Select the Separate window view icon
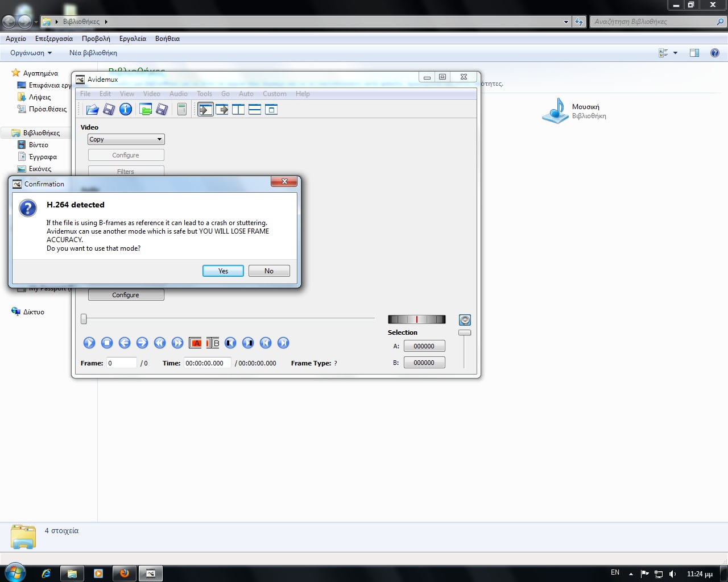This screenshot has height=582, width=728. pos(271,109)
